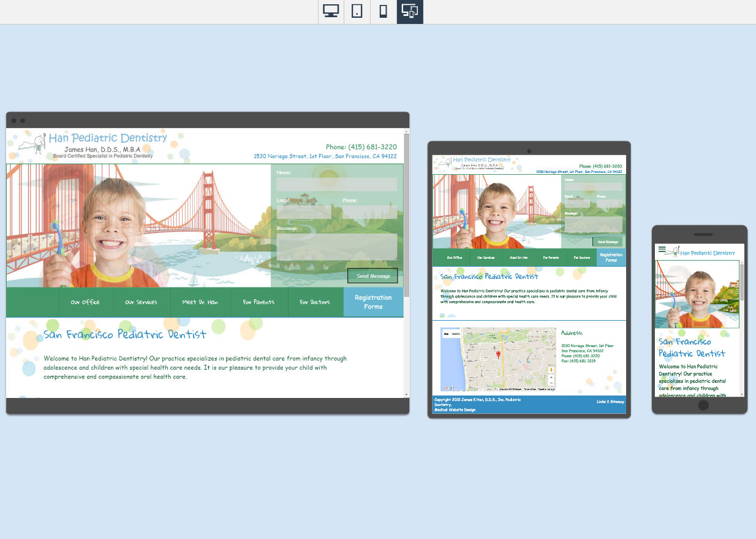Image resolution: width=756 pixels, height=539 pixels.
Task: Open 'Our Office' menu in desktop preview
Action: (85, 302)
